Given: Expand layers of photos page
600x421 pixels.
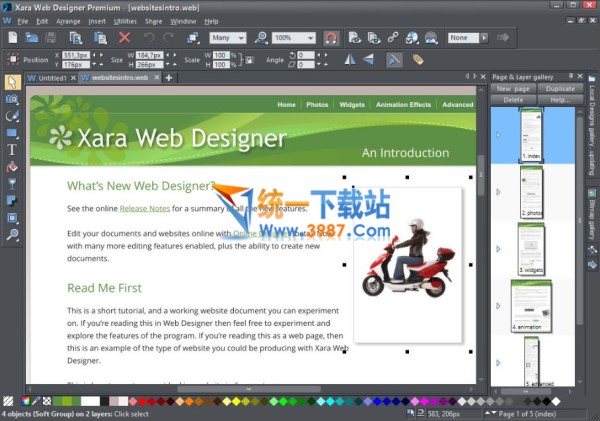Looking at the screenshot, I should click(x=498, y=192).
